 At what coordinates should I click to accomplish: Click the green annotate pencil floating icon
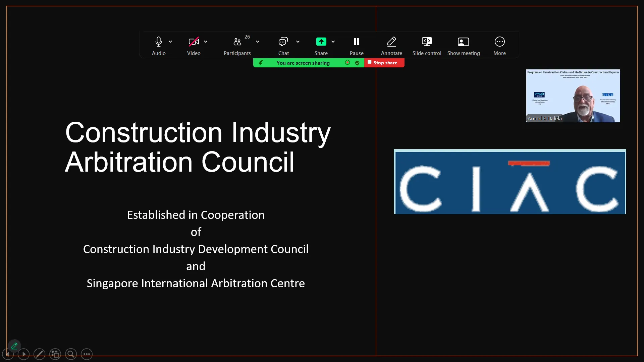14,346
